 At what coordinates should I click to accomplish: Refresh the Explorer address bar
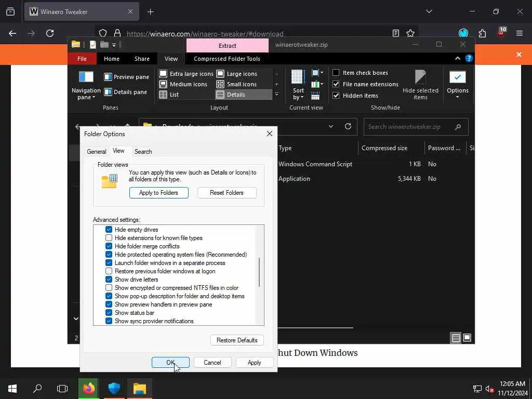[348, 127]
